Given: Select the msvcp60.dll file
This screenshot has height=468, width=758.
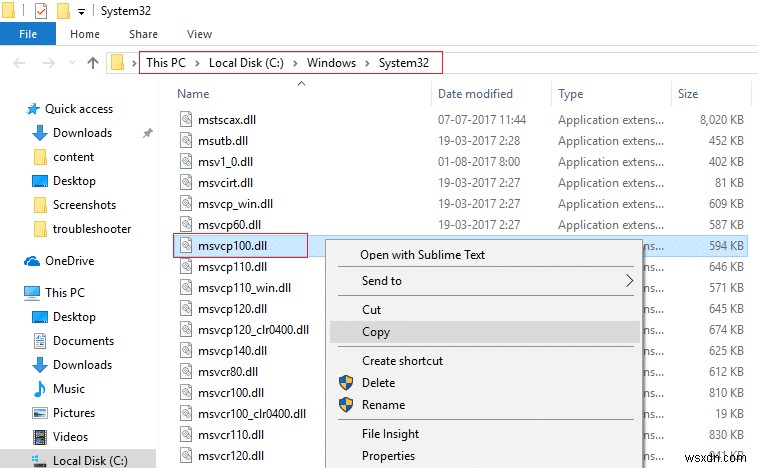Looking at the screenshot, I should pyautogui.click(x=229, y=225).
